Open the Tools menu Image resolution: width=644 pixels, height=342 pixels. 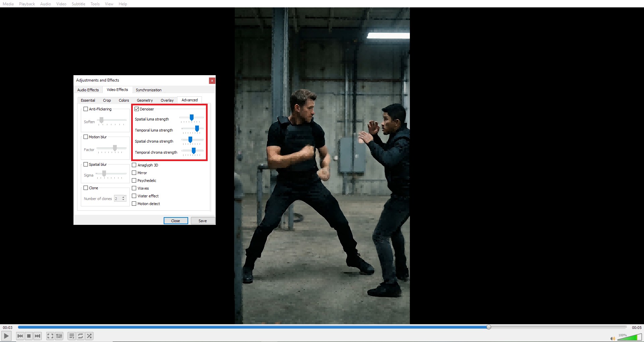(95, 4)
